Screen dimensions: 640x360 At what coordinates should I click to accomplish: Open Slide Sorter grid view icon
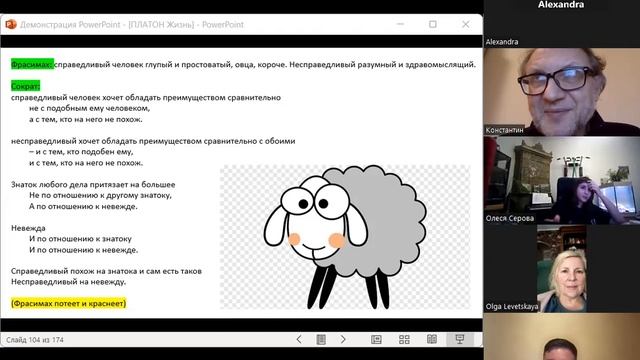(404, 339)
